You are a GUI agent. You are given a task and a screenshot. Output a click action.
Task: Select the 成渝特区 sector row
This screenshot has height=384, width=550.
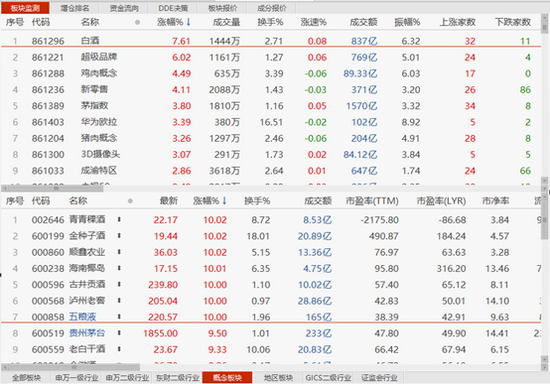coord(271,170)
